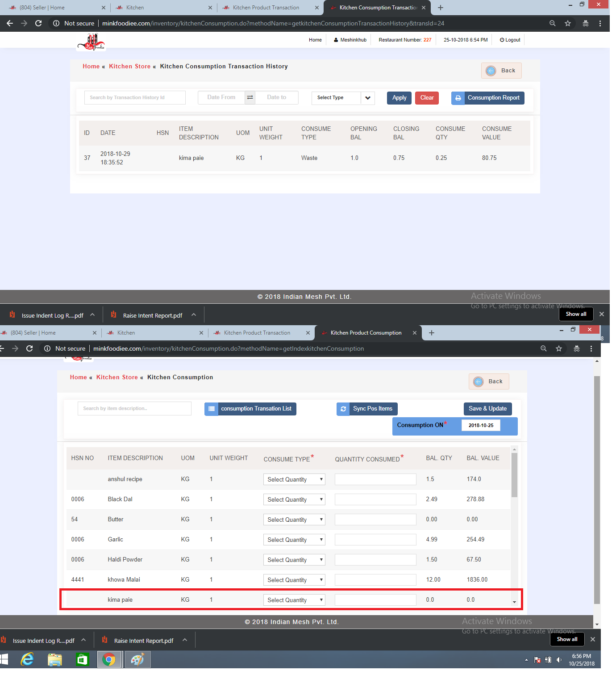Click the sync icon on Sync Pos Items
Viewport: 616px width, 679px height.
[343, 409]
